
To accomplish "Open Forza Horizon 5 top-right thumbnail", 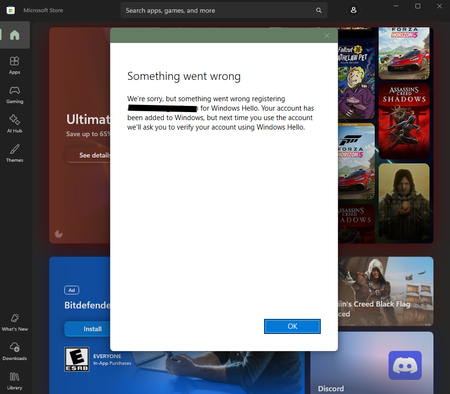I will coord(404,53).
